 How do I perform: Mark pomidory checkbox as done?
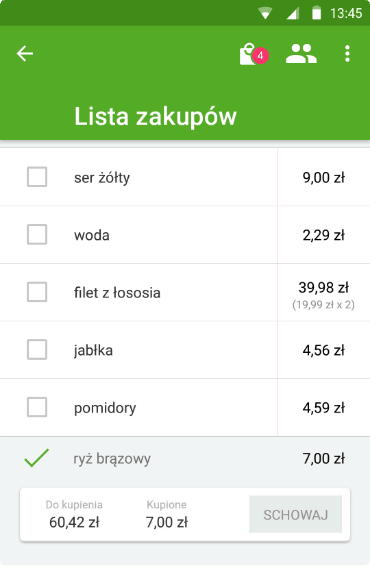point(37,407)
